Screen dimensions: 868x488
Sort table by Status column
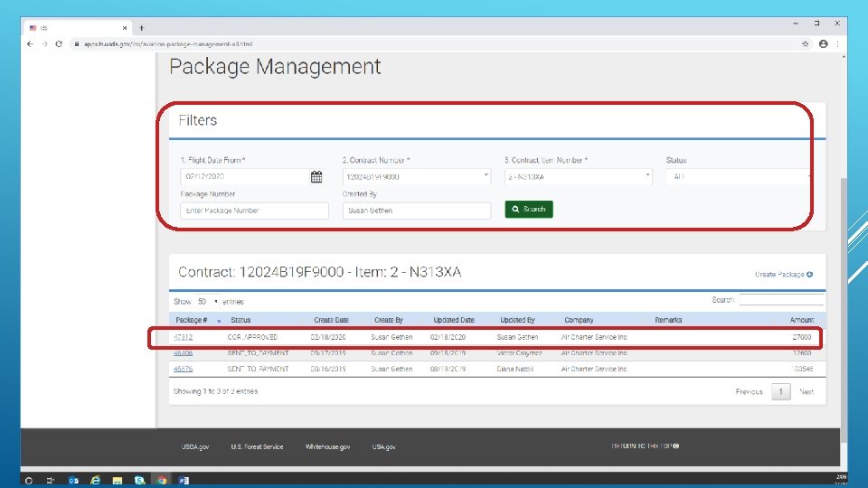click(x=241, y=320)
